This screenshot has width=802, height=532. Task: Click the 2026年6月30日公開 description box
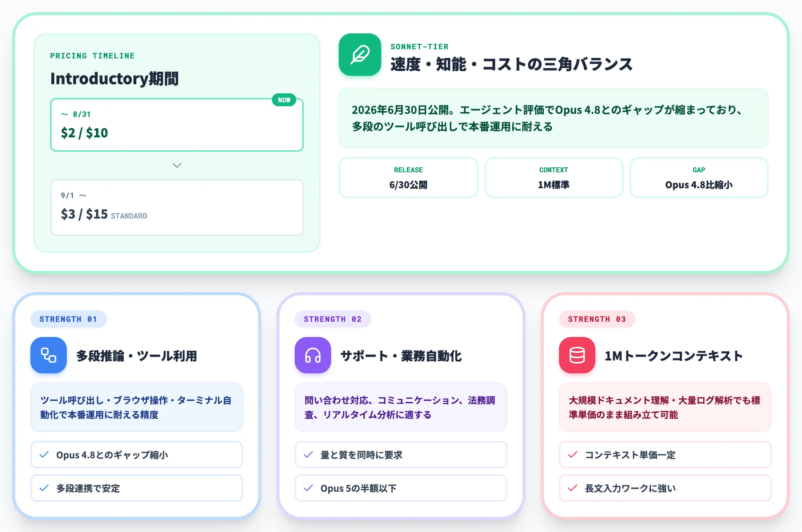(553, 118)
